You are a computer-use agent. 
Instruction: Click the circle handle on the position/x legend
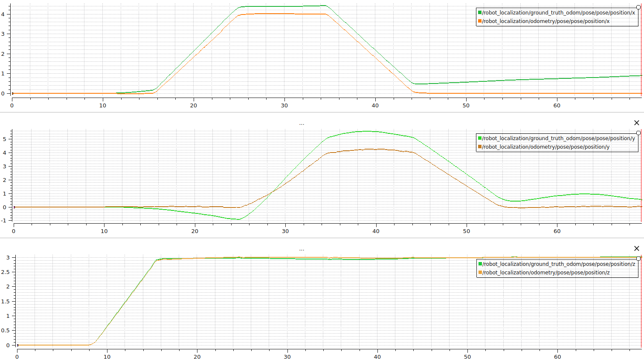click(638, 7)
